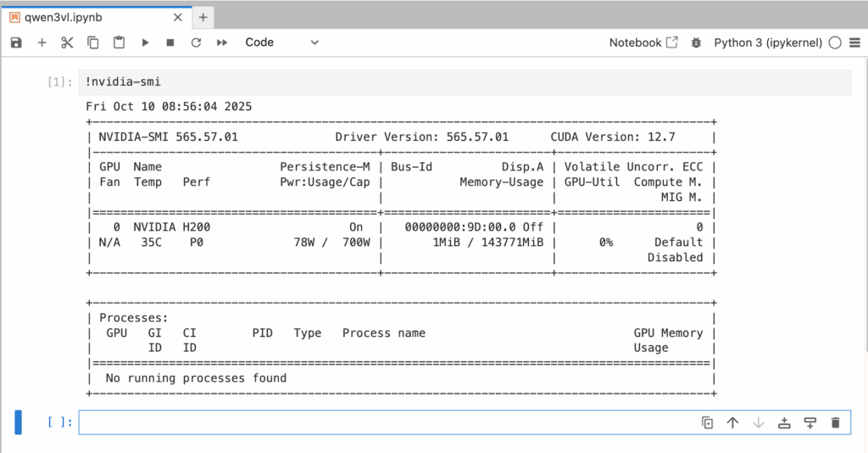Restart kernel and run all cells
This screenshot has width=868, height=453.
(222, 42)
